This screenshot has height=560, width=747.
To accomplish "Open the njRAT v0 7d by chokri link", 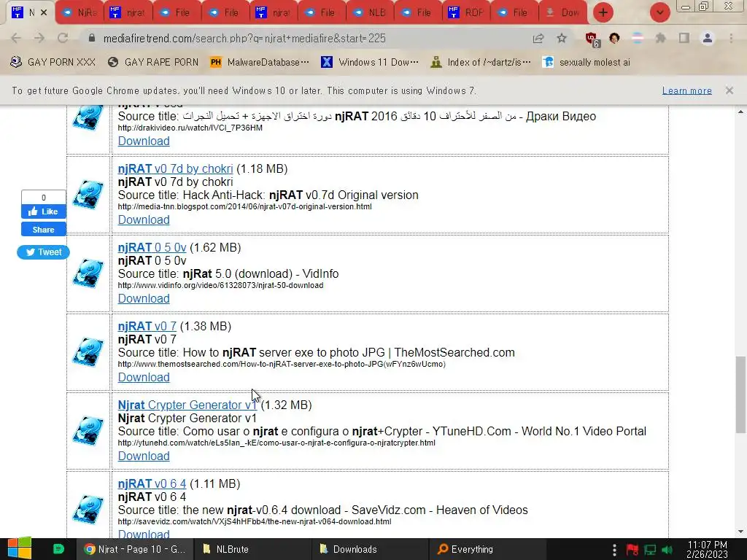I will tap(175, 168).
